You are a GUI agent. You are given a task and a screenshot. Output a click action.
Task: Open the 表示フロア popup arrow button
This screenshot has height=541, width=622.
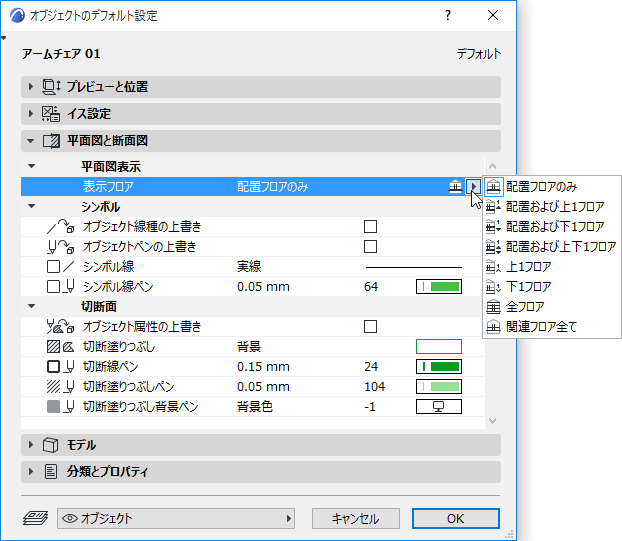(x=473, y=186)
